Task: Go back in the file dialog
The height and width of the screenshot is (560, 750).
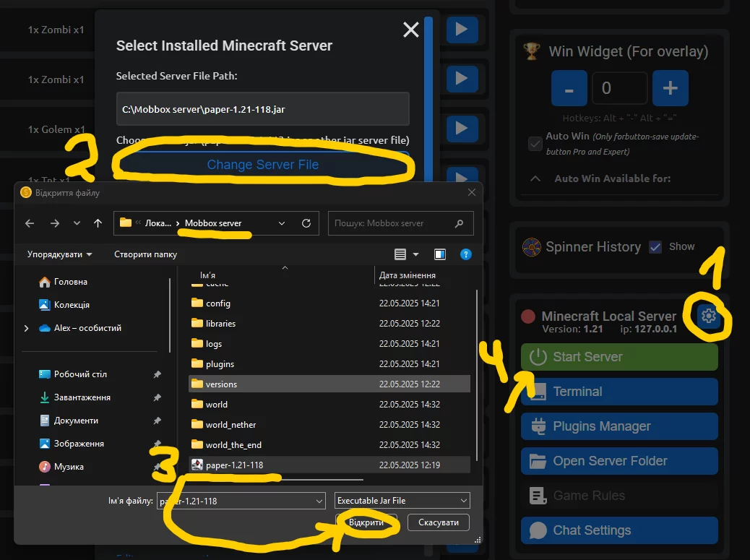Action: [30, 223]
